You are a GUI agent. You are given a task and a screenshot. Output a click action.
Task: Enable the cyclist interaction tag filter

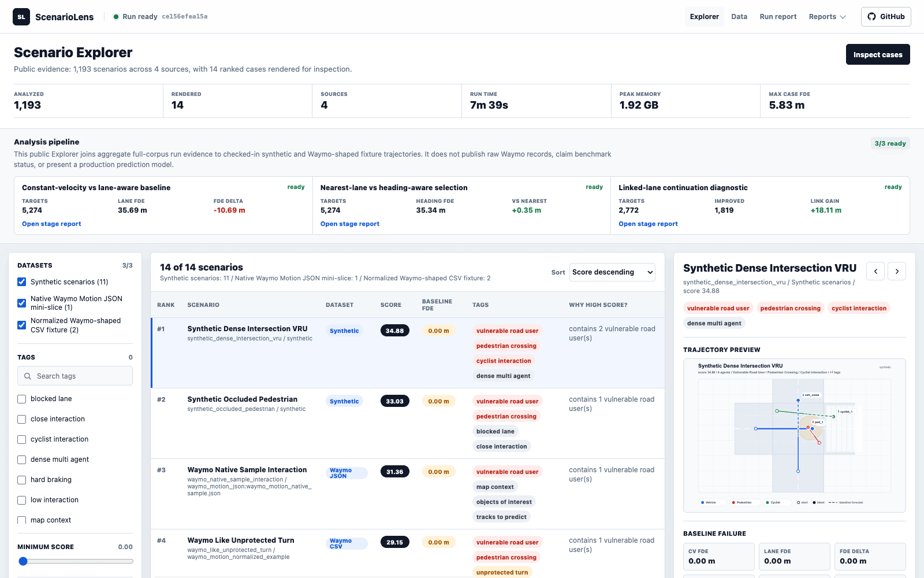tap(21, 439)
